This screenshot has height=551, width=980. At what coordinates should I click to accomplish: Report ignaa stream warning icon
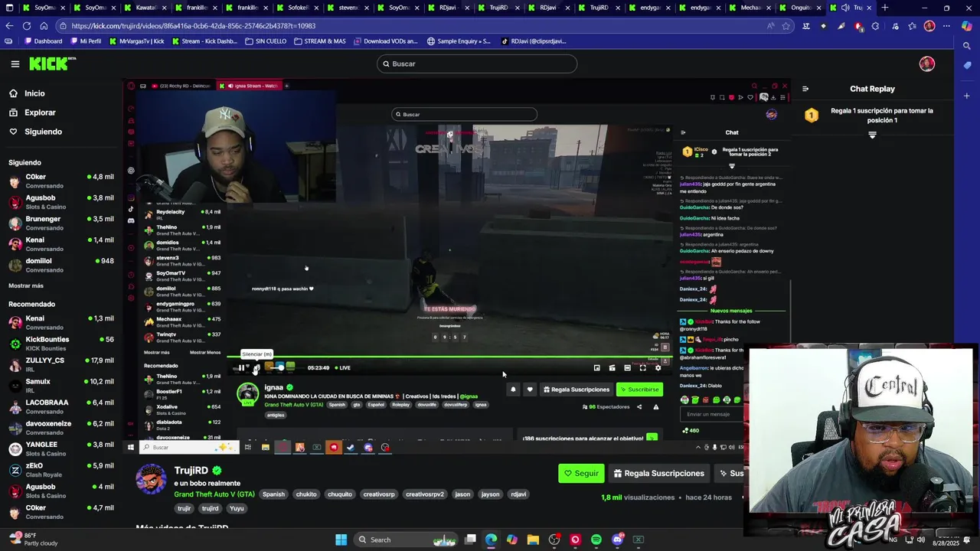click(655, 407)
